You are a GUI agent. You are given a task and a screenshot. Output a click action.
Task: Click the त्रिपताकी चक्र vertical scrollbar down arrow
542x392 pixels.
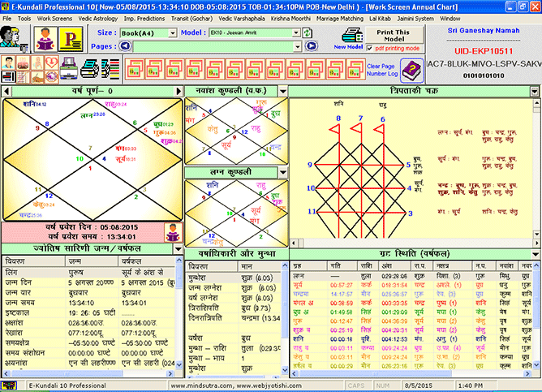[536, 235]
